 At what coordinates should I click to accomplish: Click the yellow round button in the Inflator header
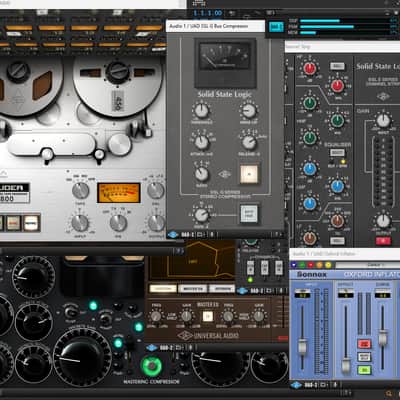[x=328, y=265]
